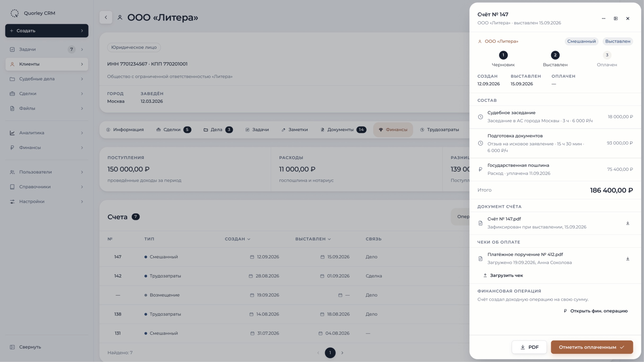Click the Файлы document icon in sidebar
Image resolution: width=644 pixels, height=362 pixels.
coord(12,108)
